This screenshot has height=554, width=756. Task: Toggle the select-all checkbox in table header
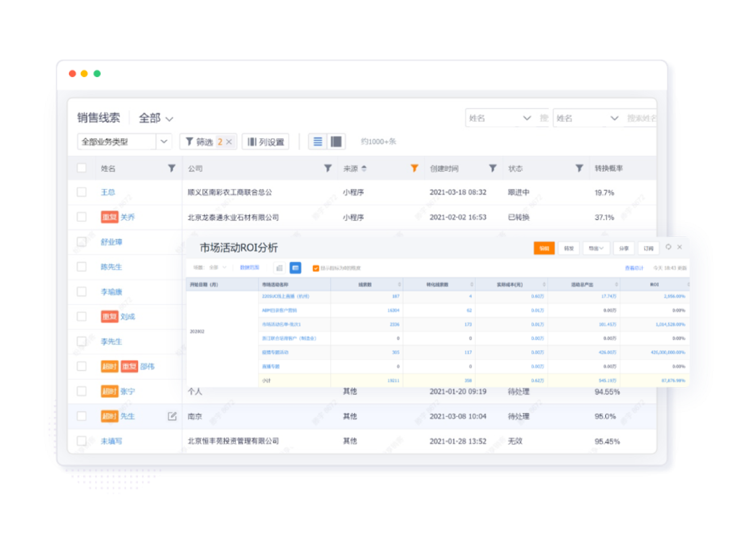tap(82, 168)
